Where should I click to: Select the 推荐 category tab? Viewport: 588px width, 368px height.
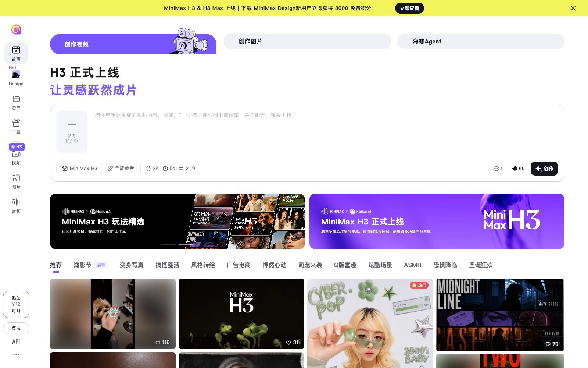pyautogui.click(x=56, y=265)
